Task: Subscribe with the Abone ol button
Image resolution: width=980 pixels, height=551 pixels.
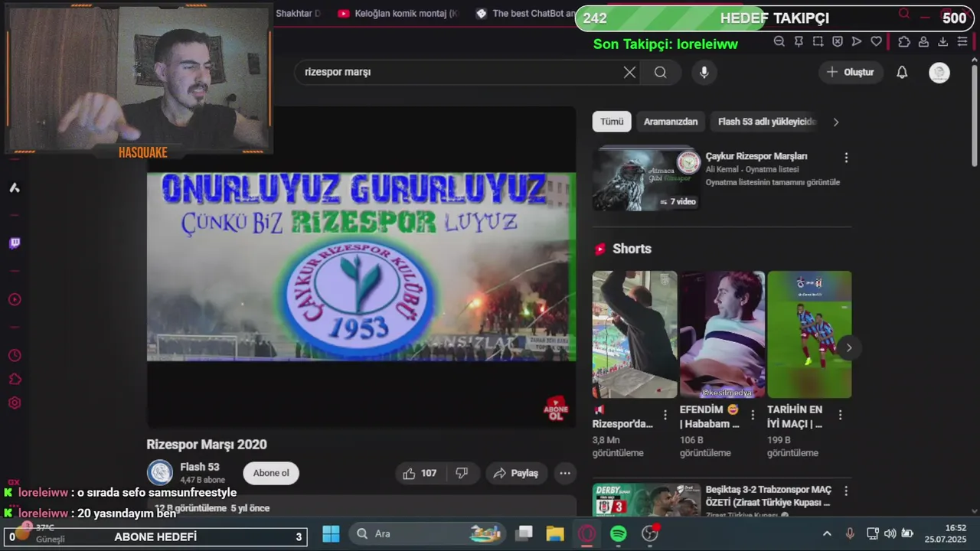Action: coord(271,473)
